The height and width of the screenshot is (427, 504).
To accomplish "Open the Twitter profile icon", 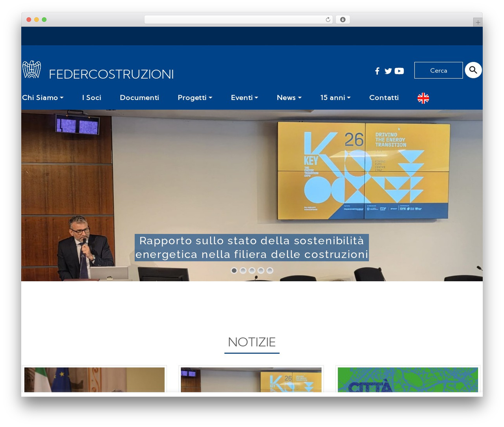I will [388, 71].
